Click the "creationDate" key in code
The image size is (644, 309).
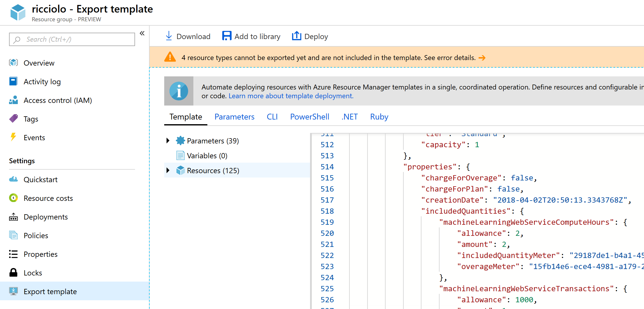coord(452,200)
